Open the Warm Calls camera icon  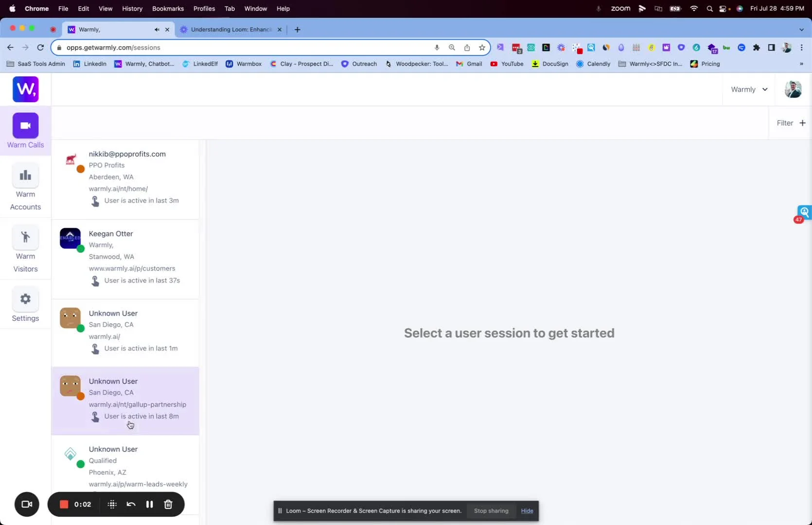(25, 125)
